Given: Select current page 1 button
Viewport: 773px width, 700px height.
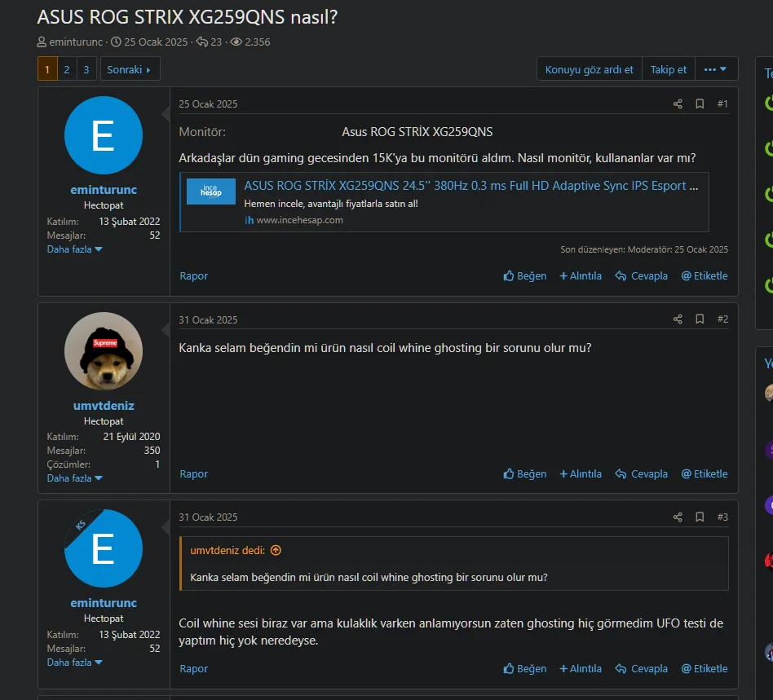Looking at the screenshot, I should (x=47, y=69).
